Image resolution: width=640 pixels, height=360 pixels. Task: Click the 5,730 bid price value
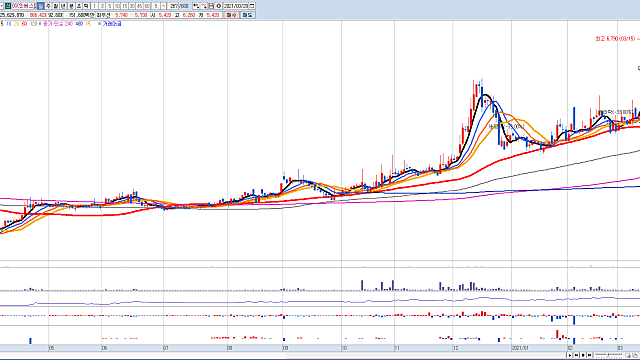[141, 15]
